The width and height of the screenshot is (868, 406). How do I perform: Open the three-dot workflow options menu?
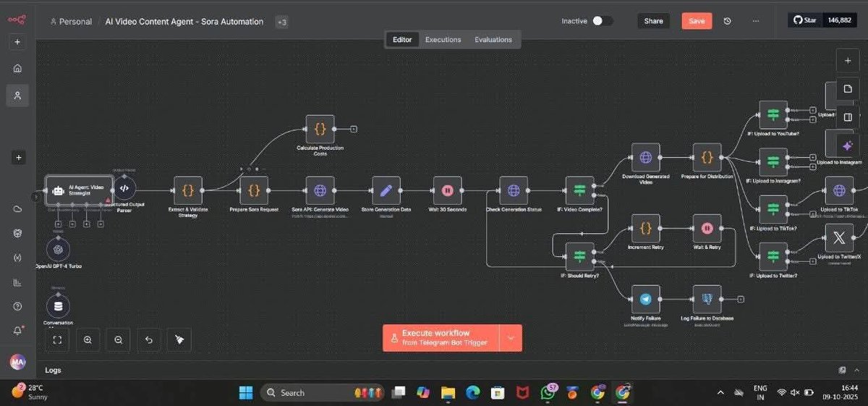click(756, 21)
